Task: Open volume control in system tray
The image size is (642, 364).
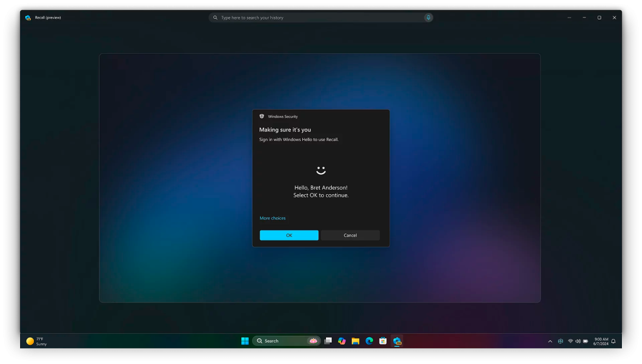Action: pyautogui.click(x=577, y=341)
